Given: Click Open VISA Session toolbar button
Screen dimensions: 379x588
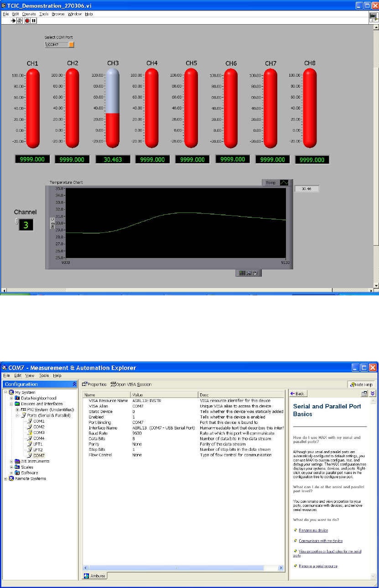Looking at the screenshot, I should pos(131,384).
